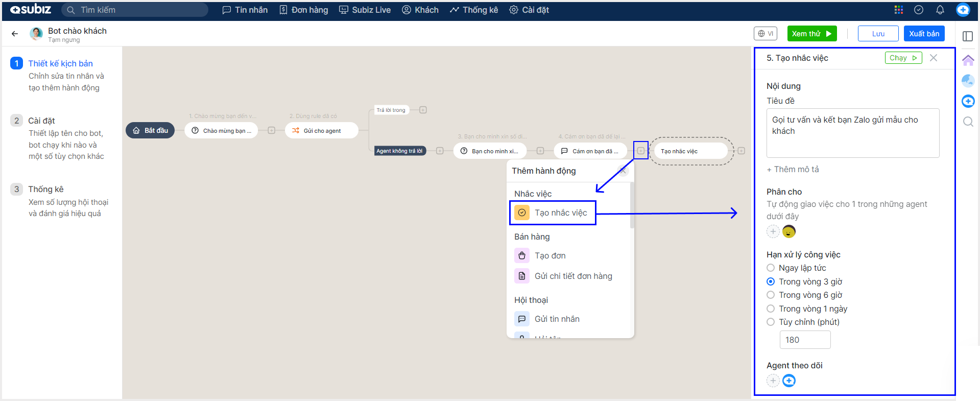Image resolution: width=980 pixels, height=401 pixels.
Task: Expand Thêm mô tả description field
Action: point(793,170)
